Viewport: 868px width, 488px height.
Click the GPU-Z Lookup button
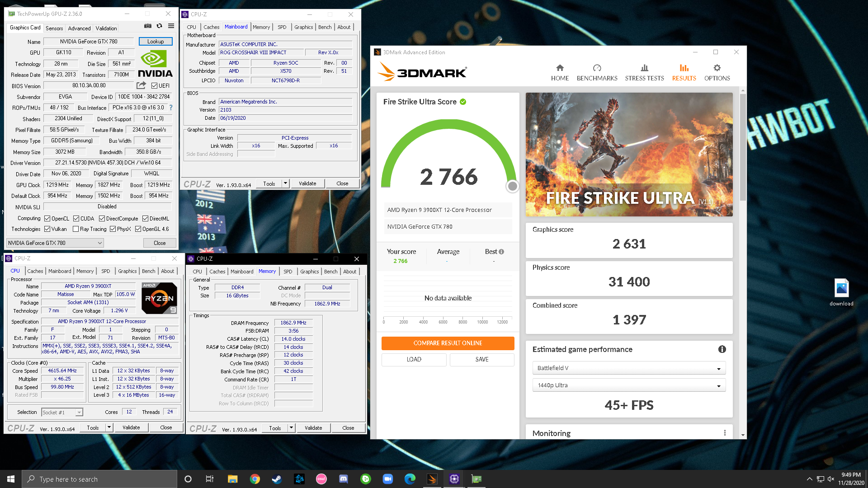(156, 41)
